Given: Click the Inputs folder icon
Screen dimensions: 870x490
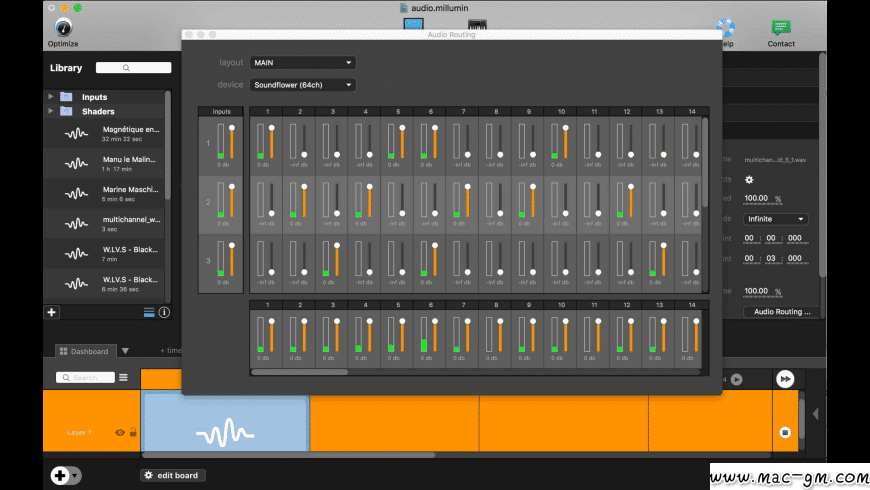Looking at the screenshot, I should coord(66,97).
